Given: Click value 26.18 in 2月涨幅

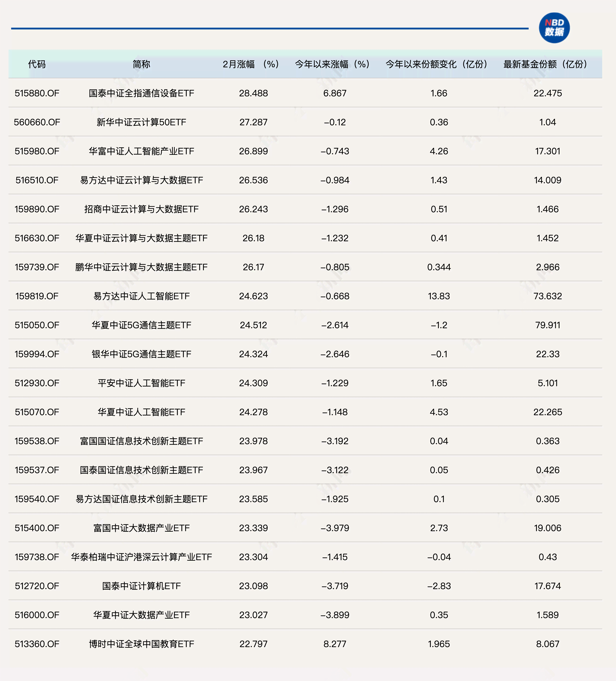Looking at the screenshot, I should tap(253, 238).
